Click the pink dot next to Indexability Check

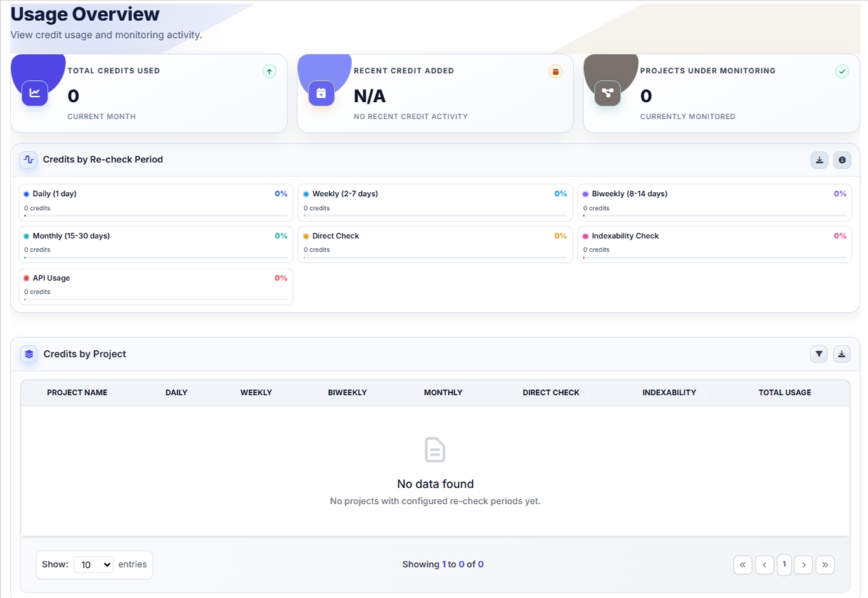point(585,236)
